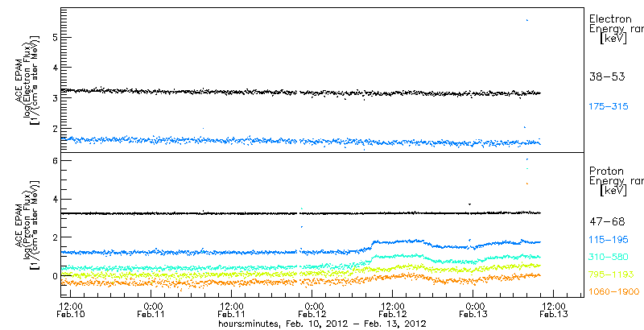This screenshot has width=644, height=330.
Task: Select the 47-68 proton energy label
Action: tap(607, 222)
